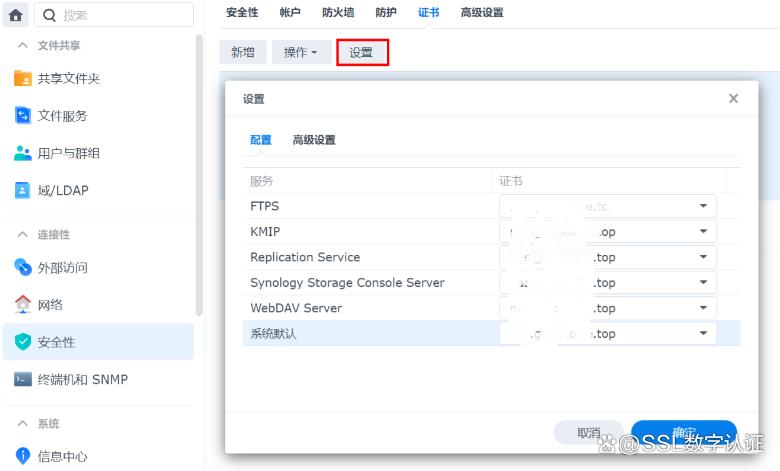Click the 服务 column header
Image resolution: width=780 pixels, height=471 pixels.
point(368,181)
